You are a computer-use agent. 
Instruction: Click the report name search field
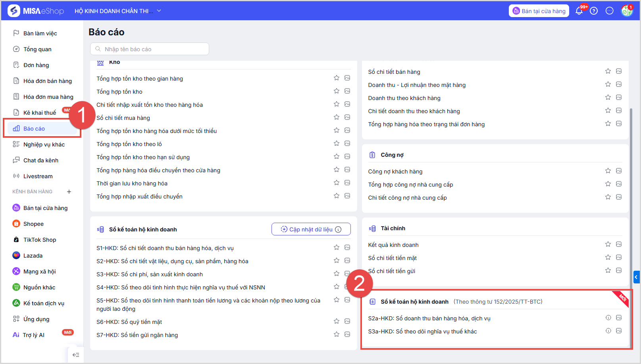pyautogui.click(x=150, y=49)
